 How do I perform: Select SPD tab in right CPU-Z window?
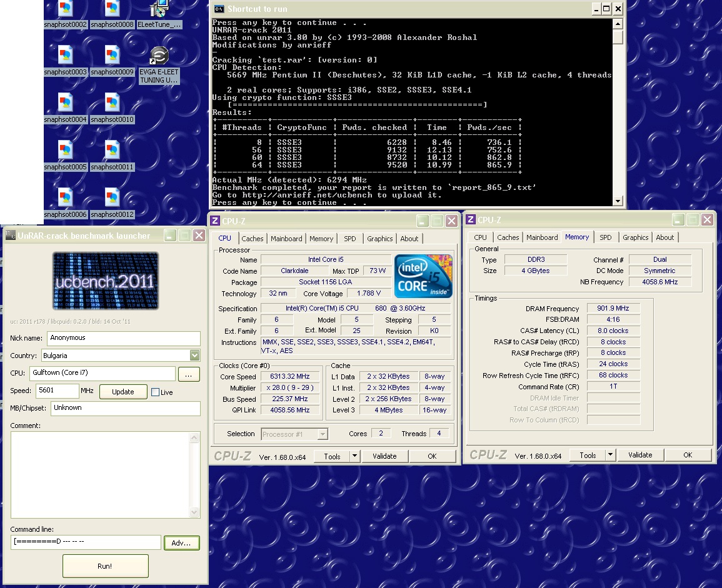tap(606, 237)
